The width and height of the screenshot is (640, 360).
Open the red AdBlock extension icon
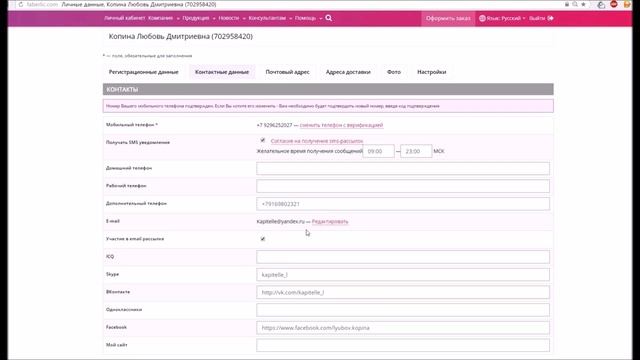[614, 4]
